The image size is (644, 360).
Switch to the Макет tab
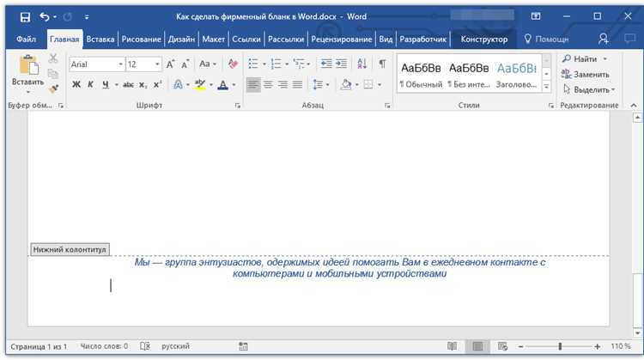pyautogui.click(x=214, y=39)
